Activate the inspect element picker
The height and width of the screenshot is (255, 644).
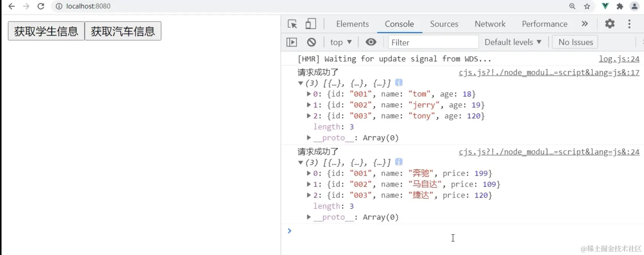[292, 24]
